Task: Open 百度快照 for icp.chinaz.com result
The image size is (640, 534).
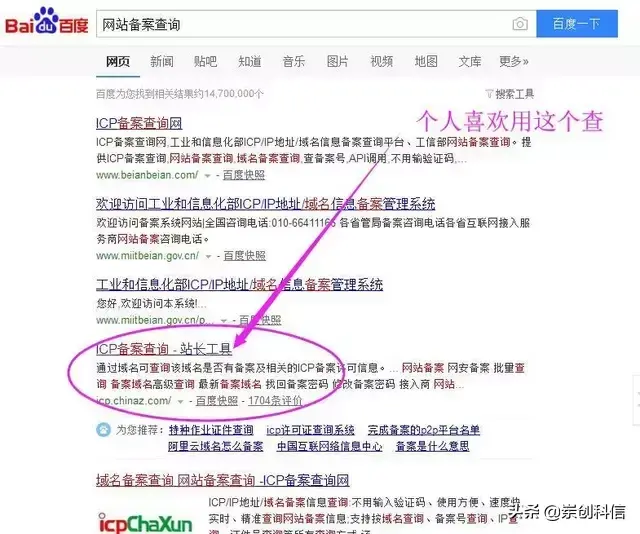Action: click(x=217, y=401)
